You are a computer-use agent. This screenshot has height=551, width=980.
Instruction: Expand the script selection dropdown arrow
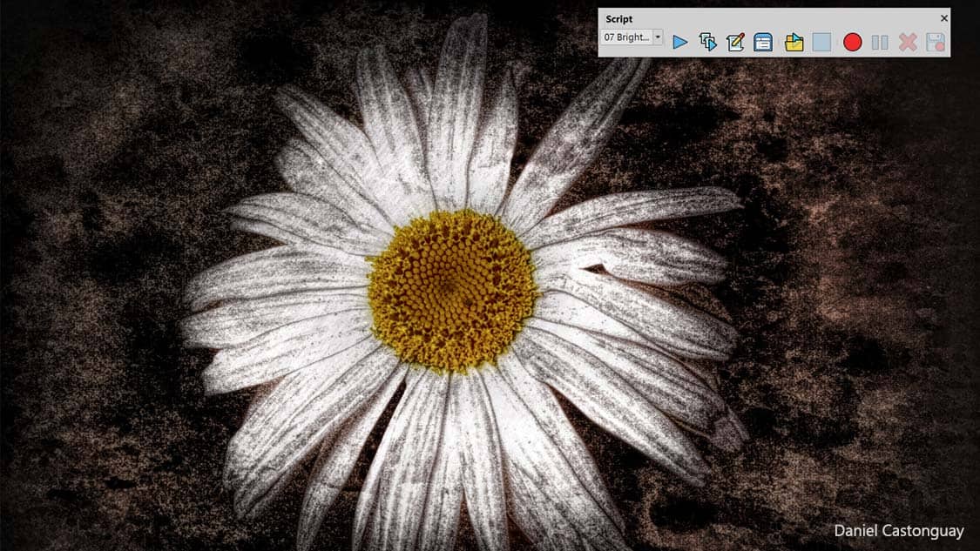[658, 37]
